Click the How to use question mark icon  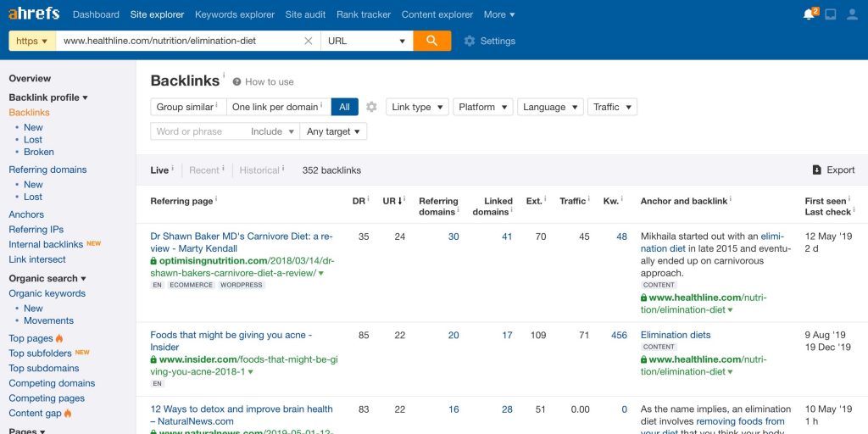coord(237,82)
